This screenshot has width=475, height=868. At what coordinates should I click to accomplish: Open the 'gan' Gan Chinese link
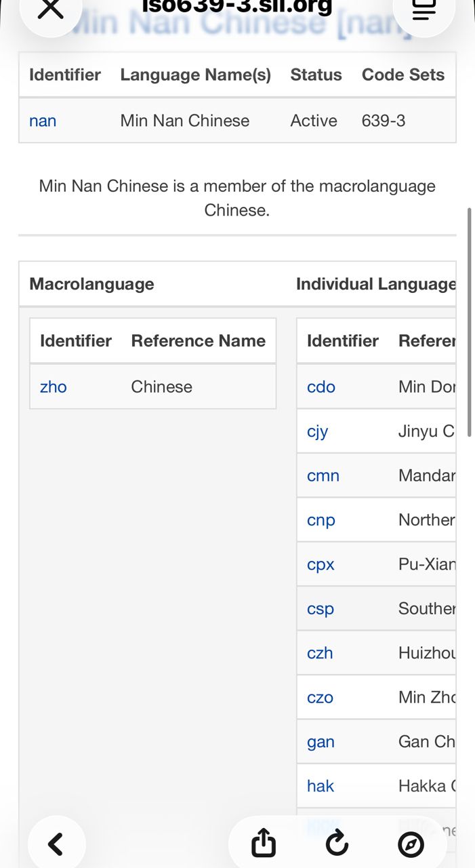pyautogui.click(x=321, y=742)
